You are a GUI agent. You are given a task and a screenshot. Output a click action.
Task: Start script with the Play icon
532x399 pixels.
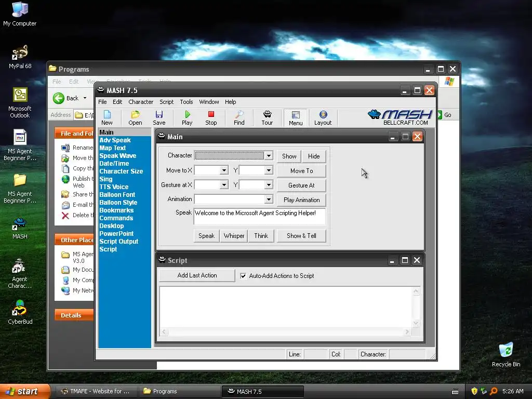[x=187, y=118]
